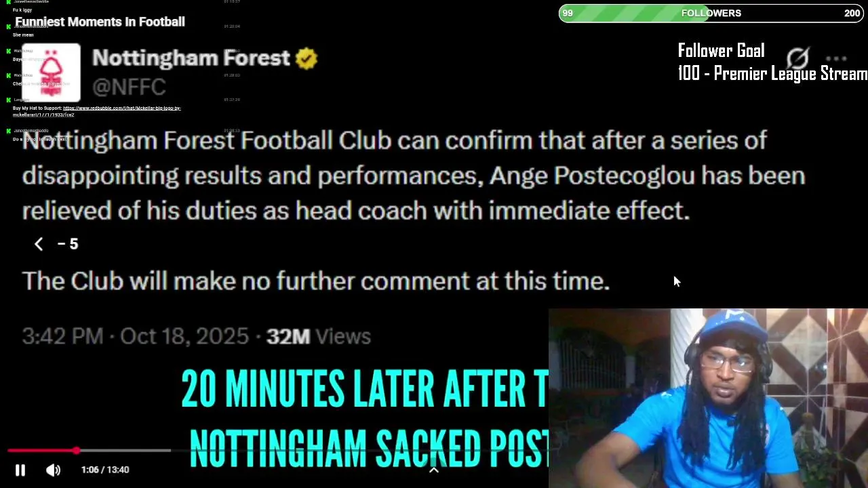Click the red progress bar scrubber handle
The height and width of the screenshot is (488, 868).
click(77, 450)
